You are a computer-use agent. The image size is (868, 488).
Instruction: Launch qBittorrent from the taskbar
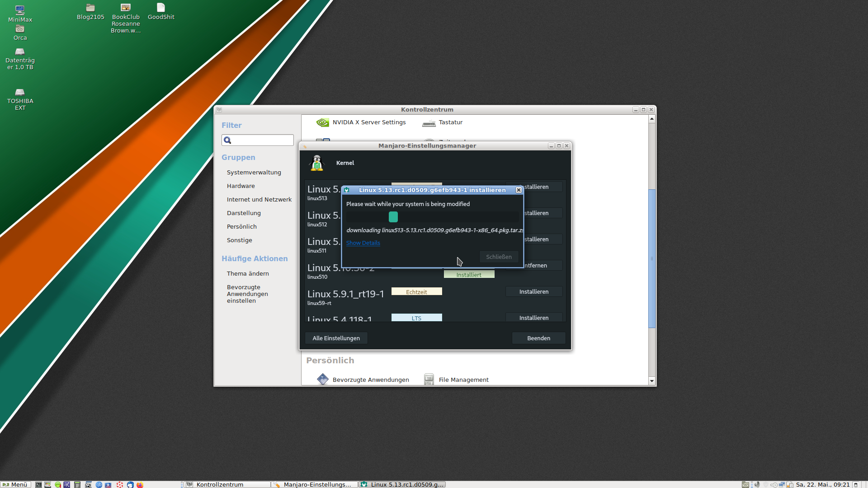coord(99,484)
